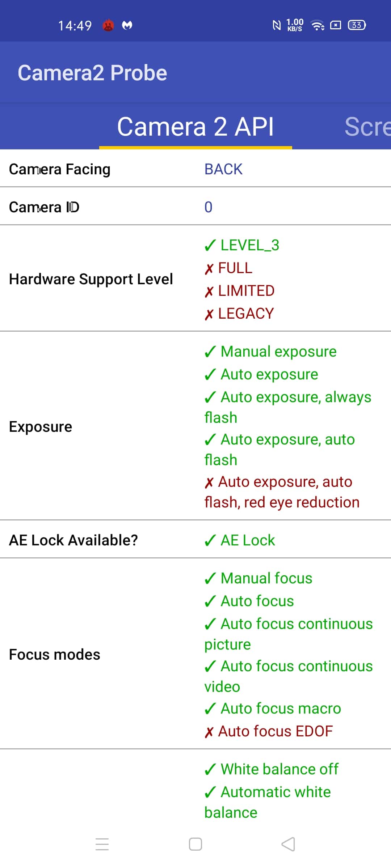
Task: Tap the red cross beside FULL
Action: [209, 269]
